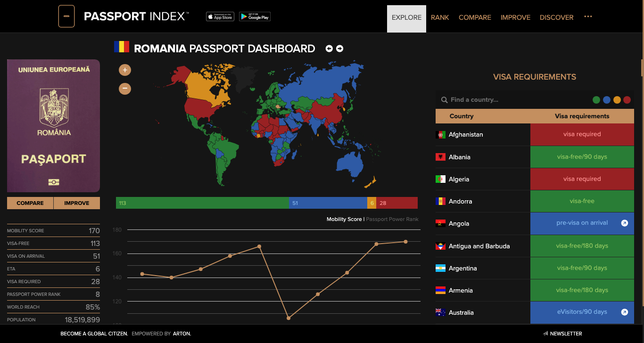Image resolution: width=644 pixels, height=343 pixels.
Task: Open the App Store download badge
Action: 220,16
